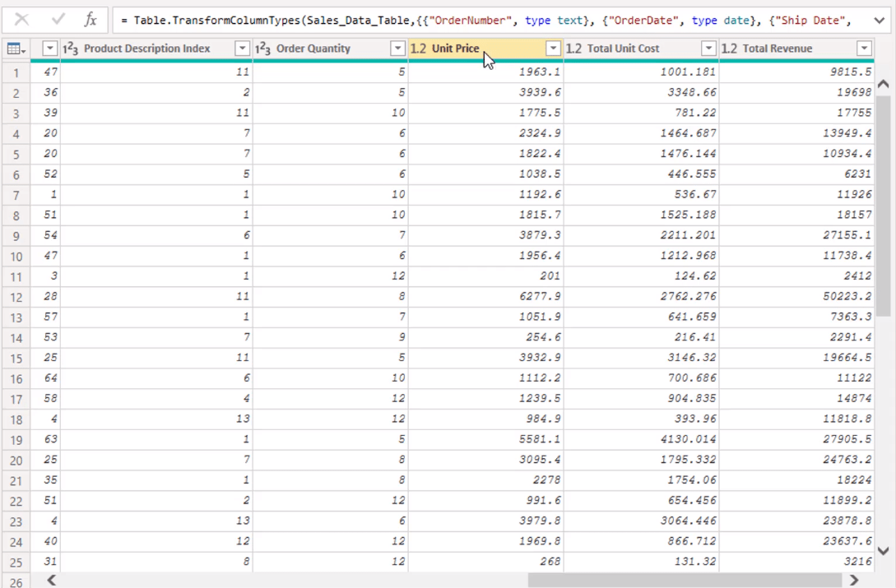Click the vertical scroll down arrow
This screenshot has height=588, width=896.
coord(883,551)
